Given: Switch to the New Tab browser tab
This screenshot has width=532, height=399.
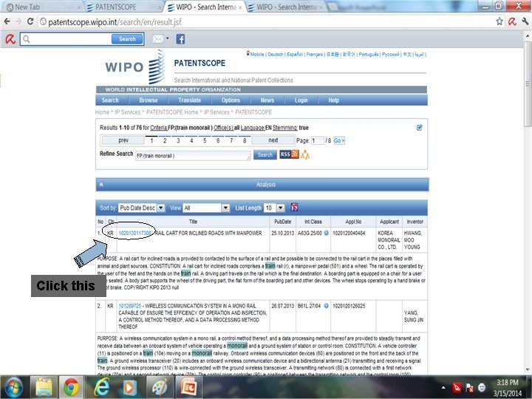Looking at the screenshot, I should click(41, 7).
